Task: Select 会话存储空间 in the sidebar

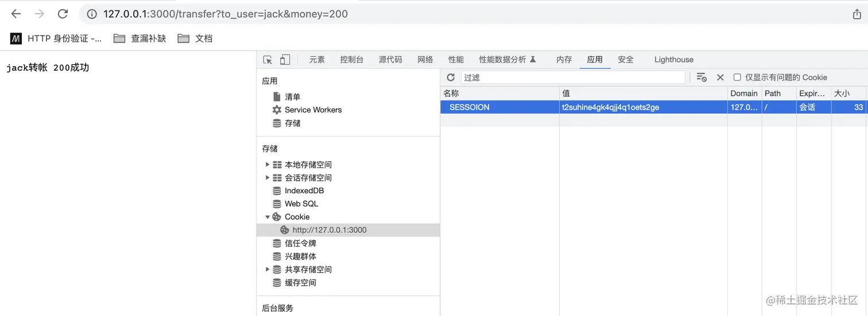Action: (308, 178)
